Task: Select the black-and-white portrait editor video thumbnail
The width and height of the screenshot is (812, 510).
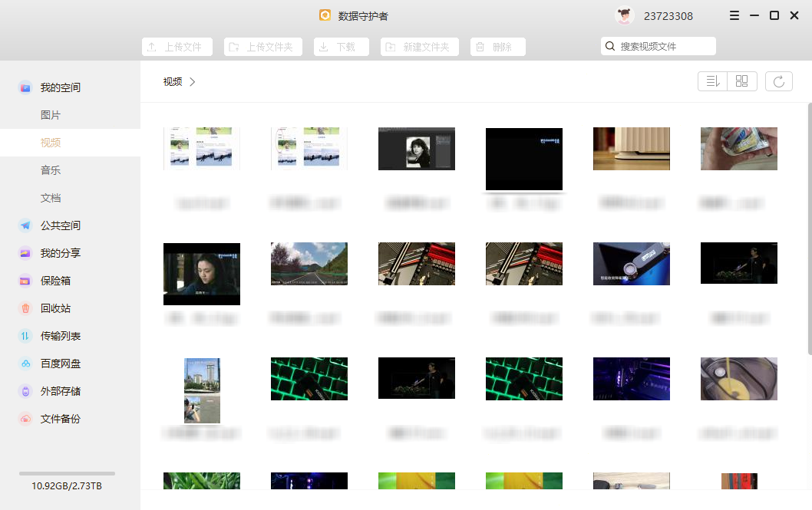Action: (x=416, y=149)
